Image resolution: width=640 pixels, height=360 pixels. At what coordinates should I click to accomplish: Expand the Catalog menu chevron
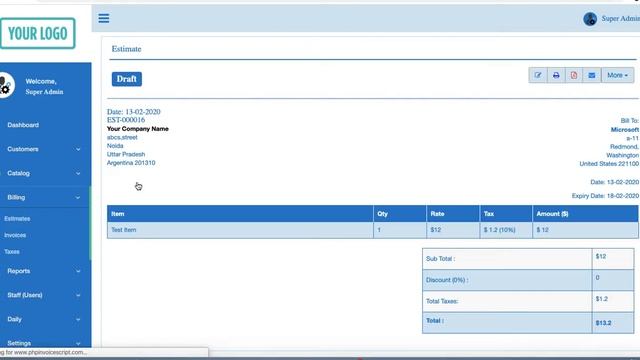point(78,173)
